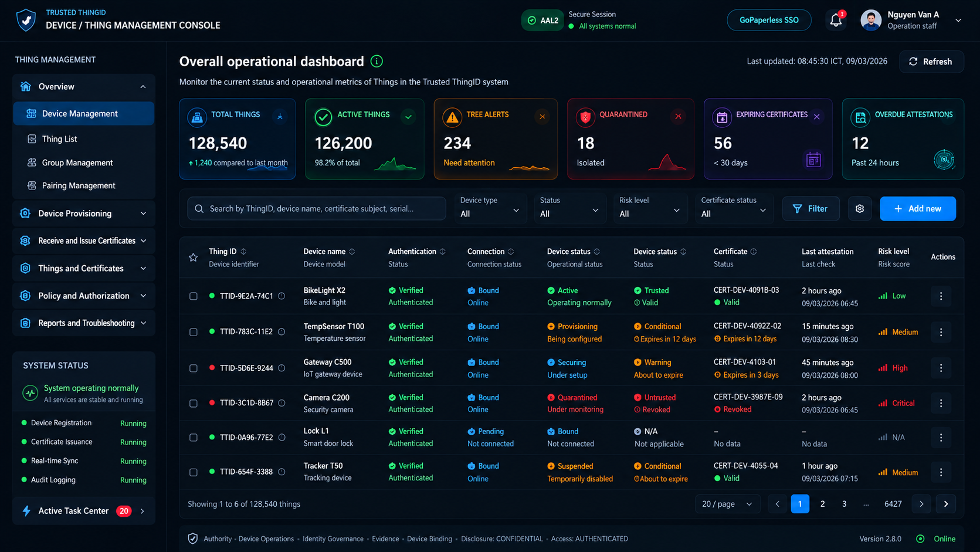Tick checkbox for TTID-3C1D-8B67 row

tap(194, 404)
